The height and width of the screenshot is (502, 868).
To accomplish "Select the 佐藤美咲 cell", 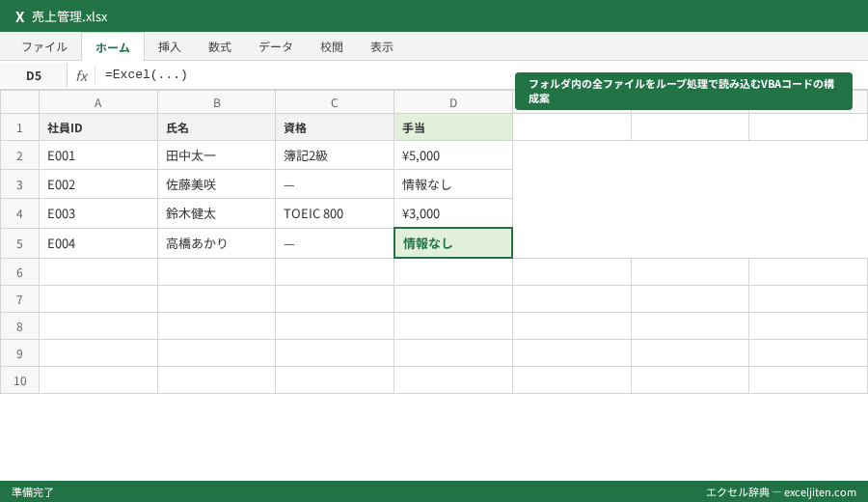I will click(x=216, y=184).
